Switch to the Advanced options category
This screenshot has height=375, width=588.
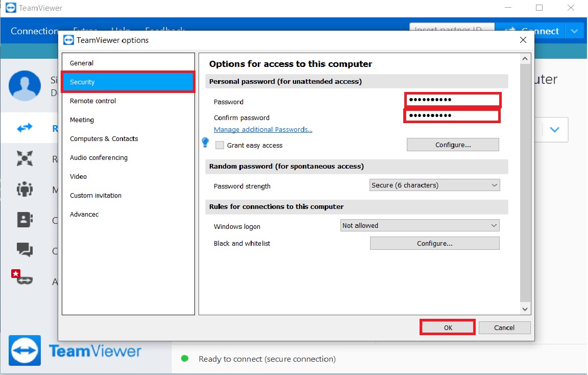[84, 215]
